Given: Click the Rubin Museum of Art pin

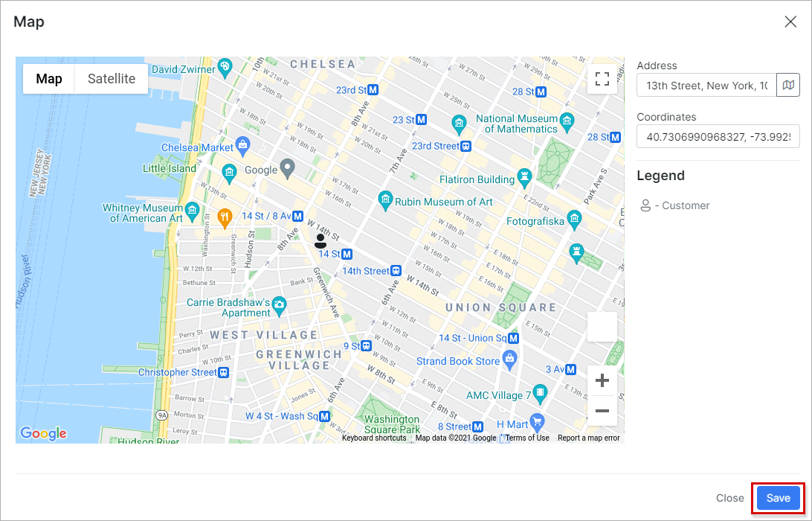Looking at the screenshot, I should (x=384, y=200).
